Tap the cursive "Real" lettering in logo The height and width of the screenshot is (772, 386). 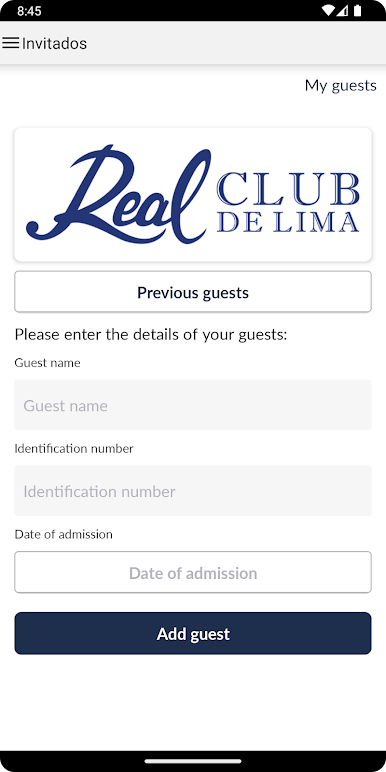pos(118,194)
